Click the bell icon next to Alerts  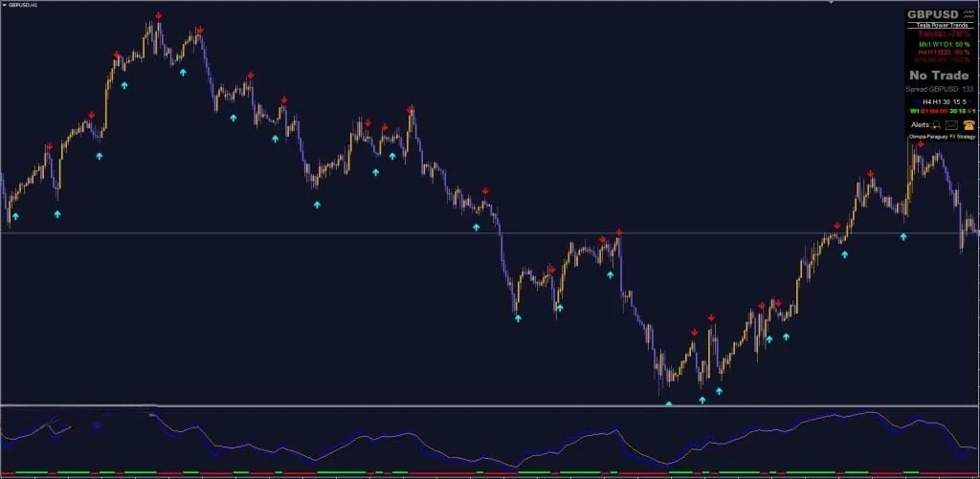936,125
